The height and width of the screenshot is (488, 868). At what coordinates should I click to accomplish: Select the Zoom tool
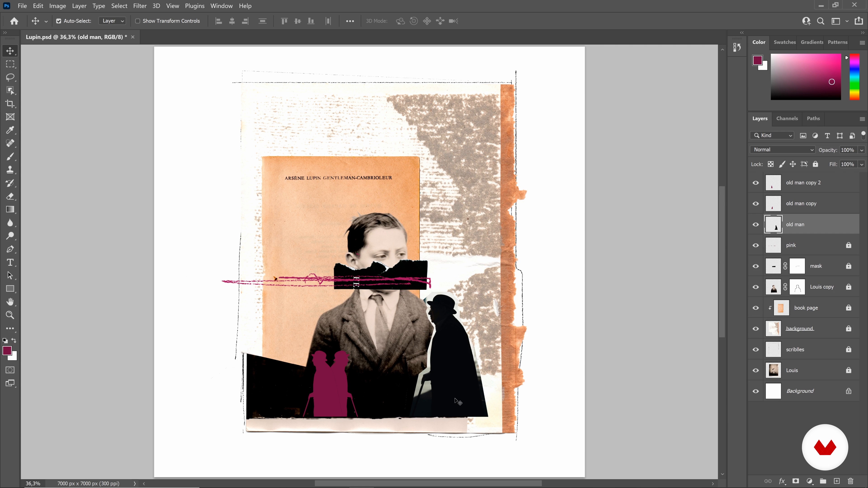[x=10, y=315]
